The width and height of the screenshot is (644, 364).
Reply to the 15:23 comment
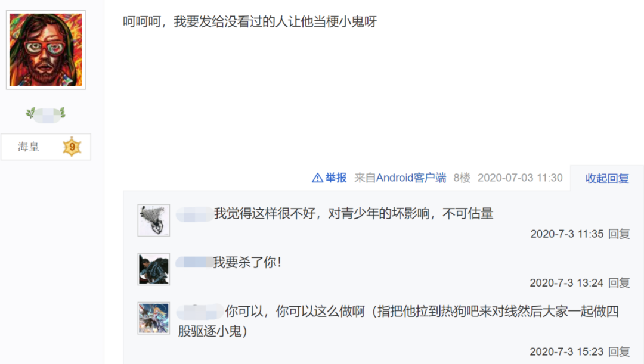point(619,351)
